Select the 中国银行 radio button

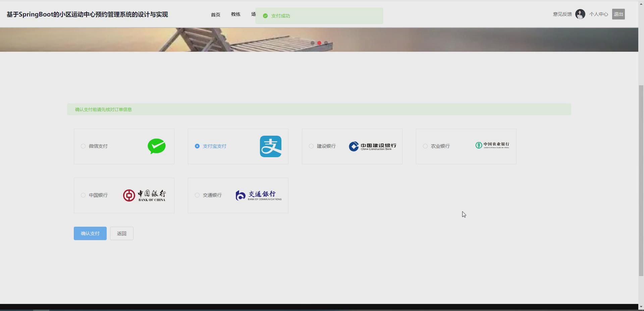click(x=83, y=195)
